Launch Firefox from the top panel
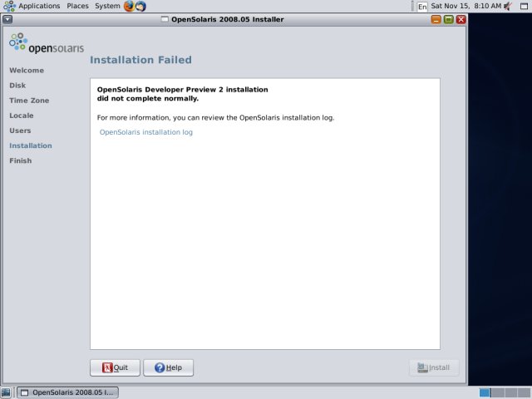 click(130, 6)
